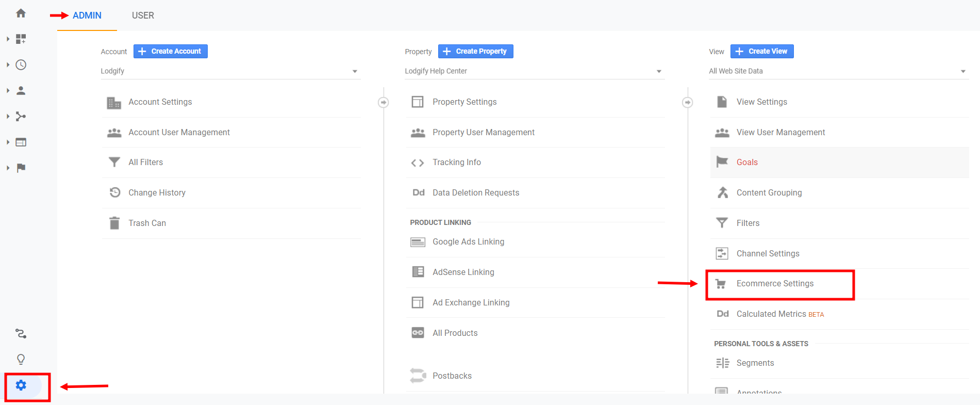The height and width of the screenshot is (405, 980).
Task: Open Customization dashboards icon in sidebar
Action: 21,39
